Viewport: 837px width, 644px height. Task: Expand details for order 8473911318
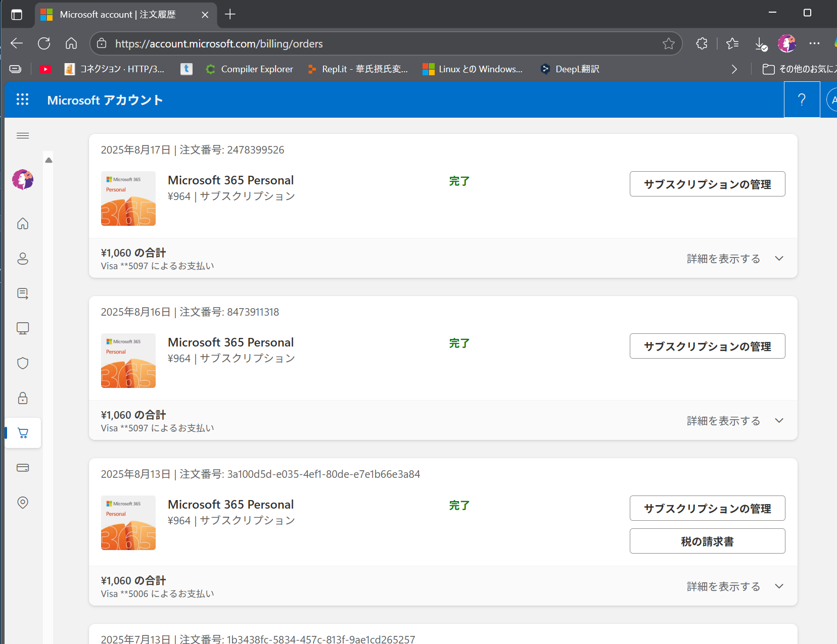click(735, 421)
